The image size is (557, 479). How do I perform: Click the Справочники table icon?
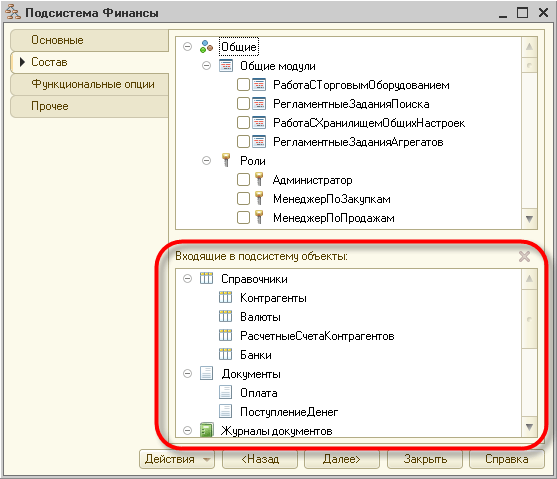coord(206,278)
